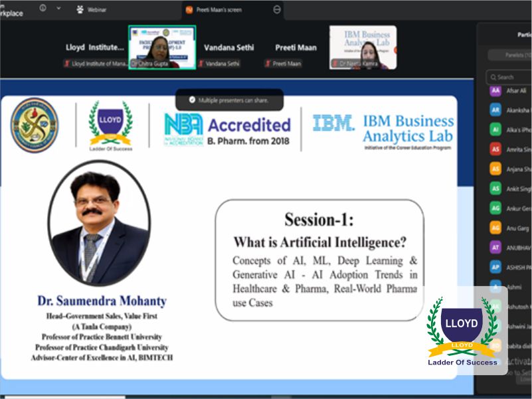This screenshot has width=532, height=399.
Task: Click Dr. Saumendra Mohanty's name on the slide
Action: click(102, 301)
